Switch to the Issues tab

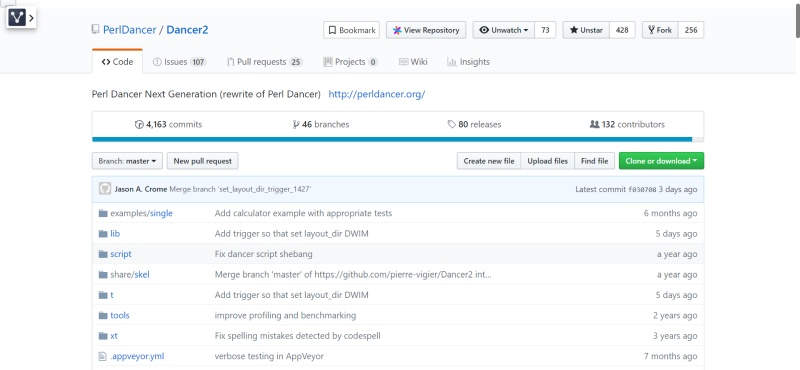pyautogui.click(x=179, y=62)
